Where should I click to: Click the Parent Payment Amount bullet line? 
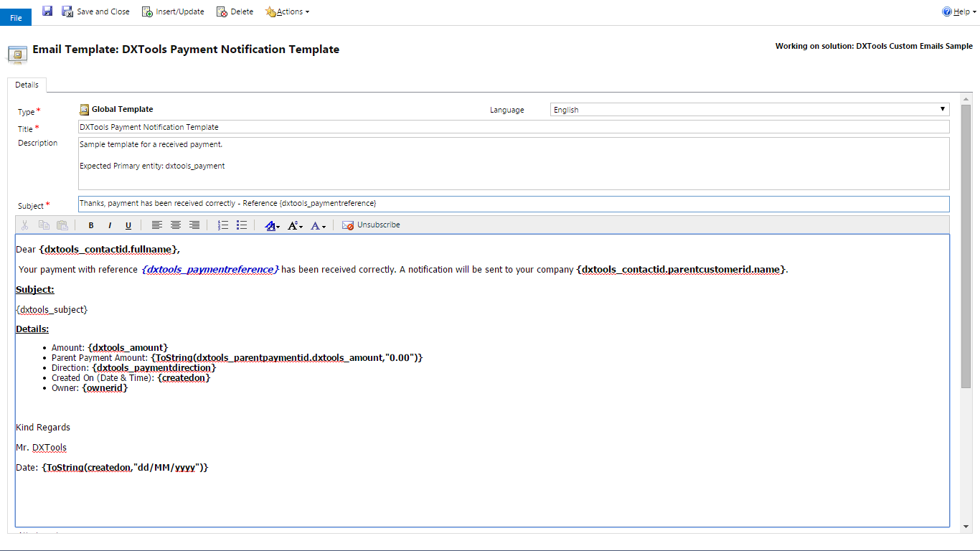237,357
